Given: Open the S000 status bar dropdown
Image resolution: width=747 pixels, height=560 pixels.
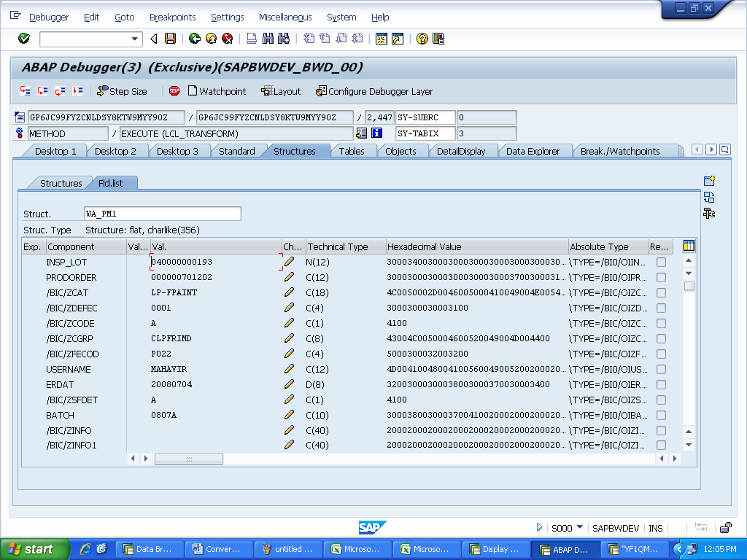Looking at the screenshot, I should tap(580, 527).
